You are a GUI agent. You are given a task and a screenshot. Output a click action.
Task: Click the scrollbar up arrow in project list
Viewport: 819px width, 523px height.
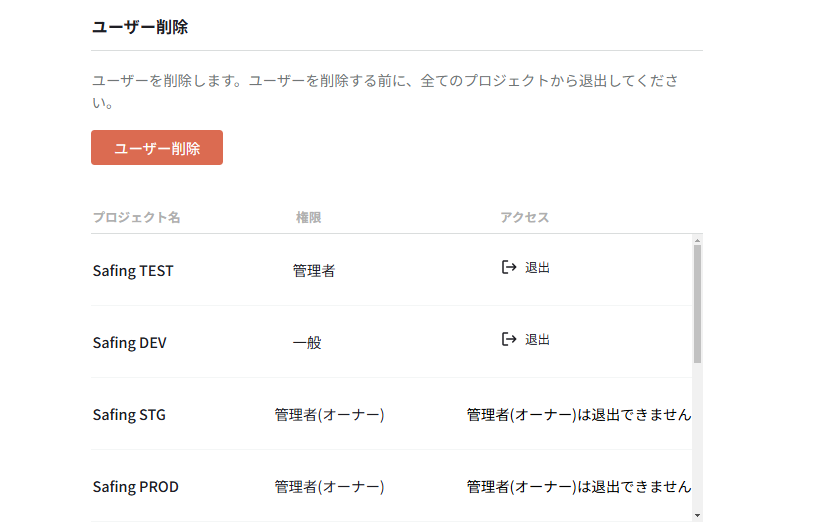(697, 240)
